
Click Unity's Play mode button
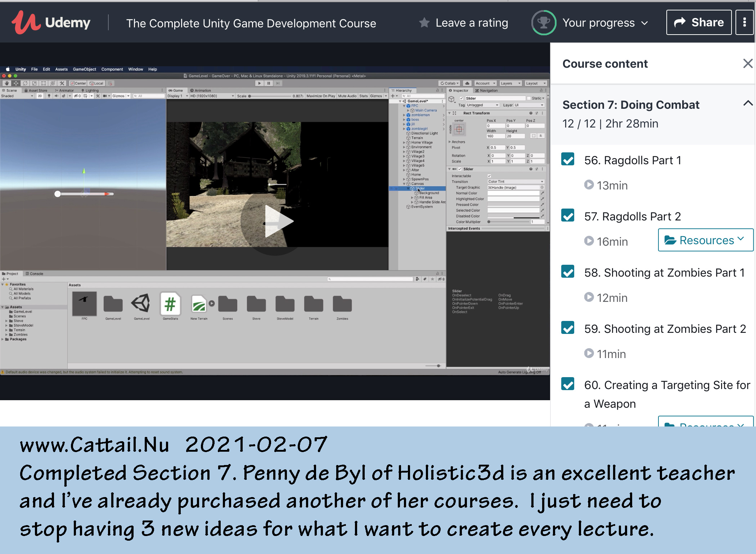tap(259, 83)
